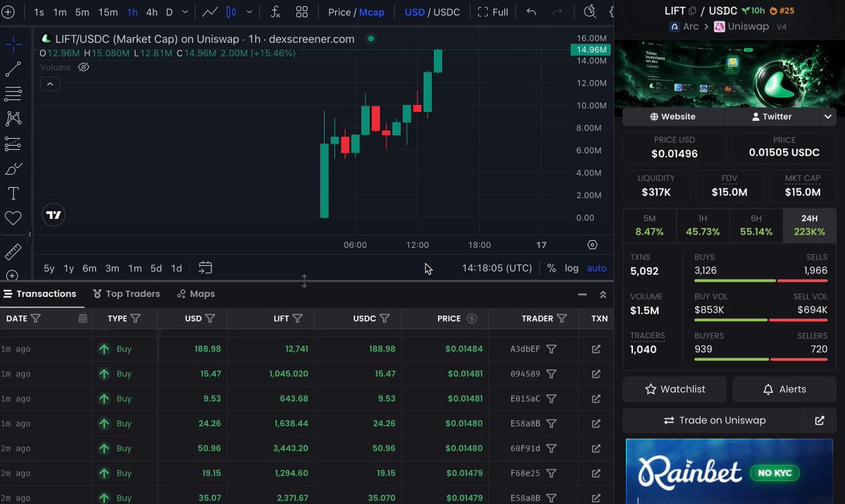Select the 6H price change tab
The height and width of the screenshot is (504, 845).
756,225
